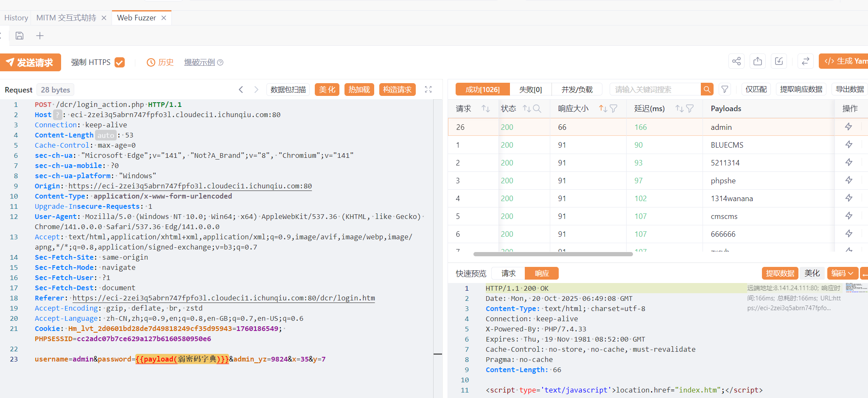Open the Referer login.htm URL link

coord(224,298)
